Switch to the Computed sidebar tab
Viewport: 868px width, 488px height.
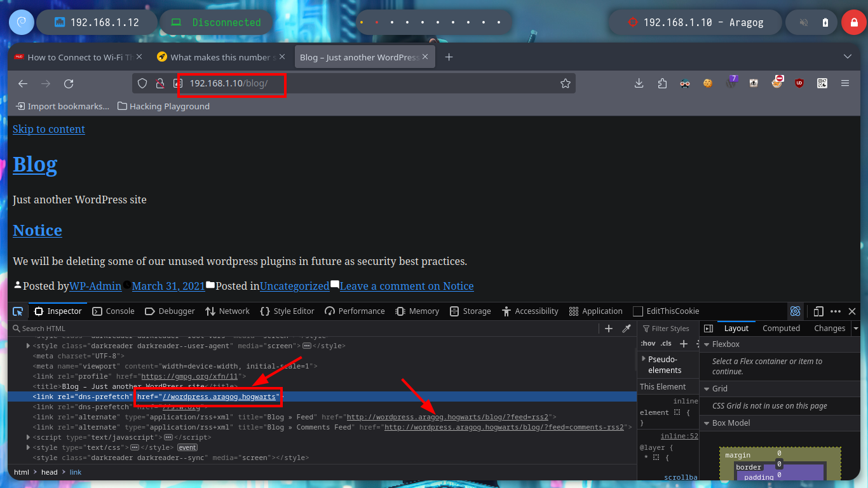(781, 329)
